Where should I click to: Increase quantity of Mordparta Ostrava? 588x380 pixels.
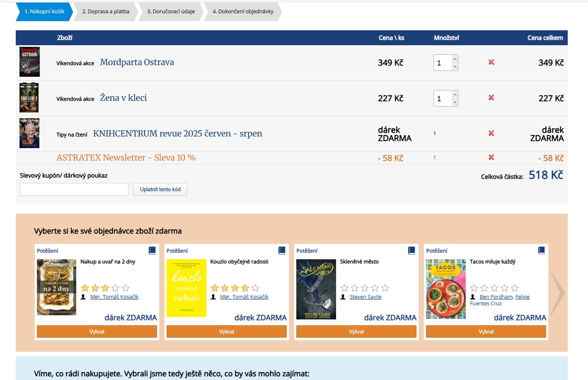coord(455,59)
